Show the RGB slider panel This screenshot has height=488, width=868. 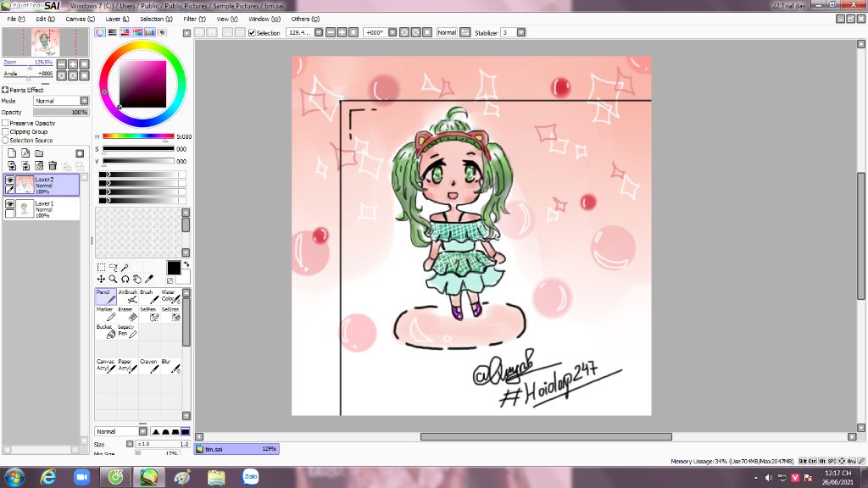[113, 33]
